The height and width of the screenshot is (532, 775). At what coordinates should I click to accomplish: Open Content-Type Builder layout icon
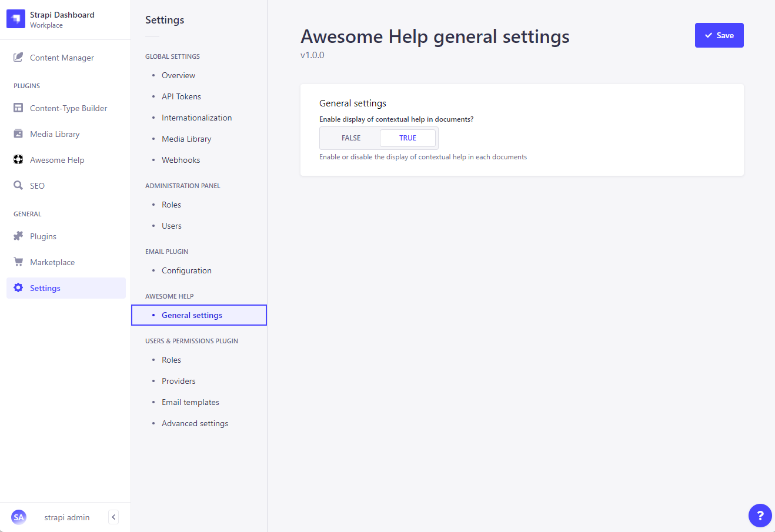pos(18,108)
